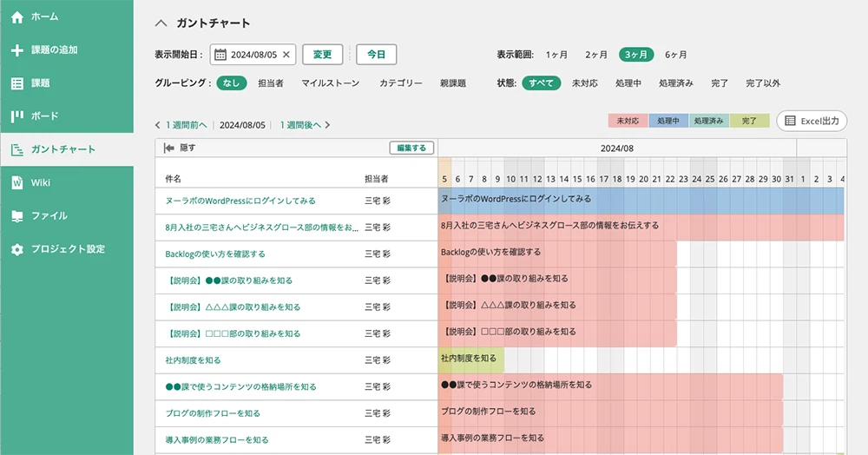Export chart with Excel出力 button

(x=812, y=121)
